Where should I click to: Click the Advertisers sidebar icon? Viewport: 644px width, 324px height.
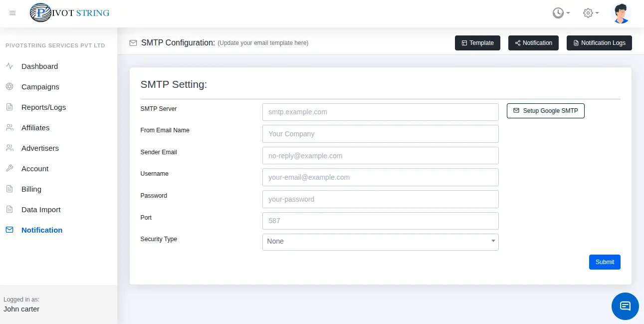(9, 148)
